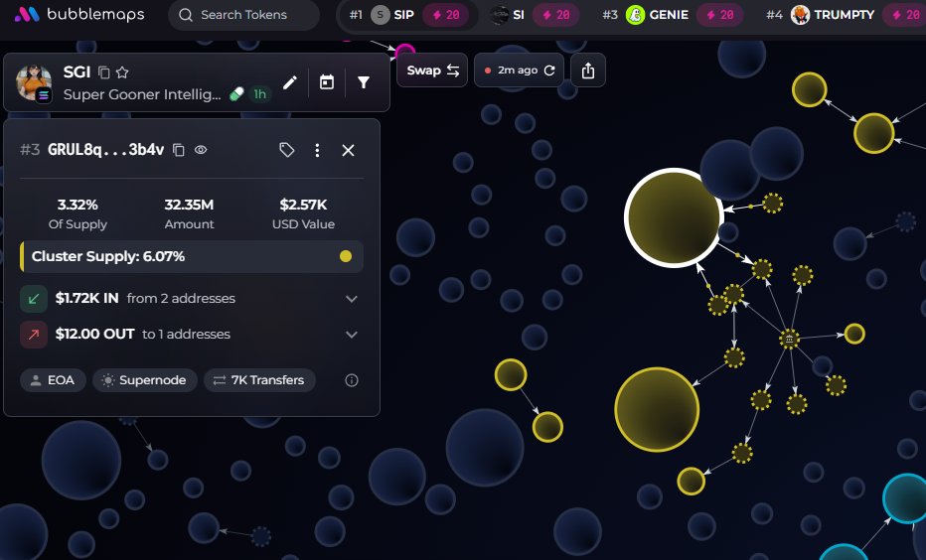Click the $2.57K USD Value figure

click(303, 205)
